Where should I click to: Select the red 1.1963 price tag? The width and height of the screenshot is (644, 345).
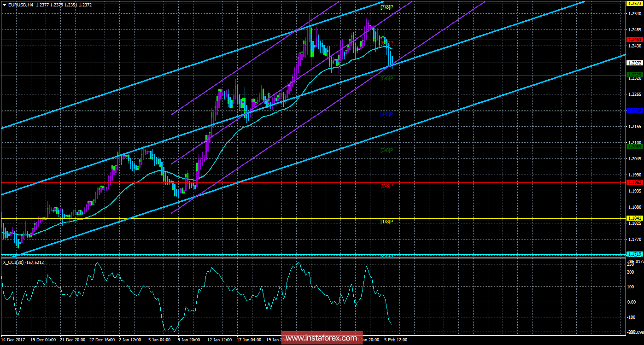634,182
